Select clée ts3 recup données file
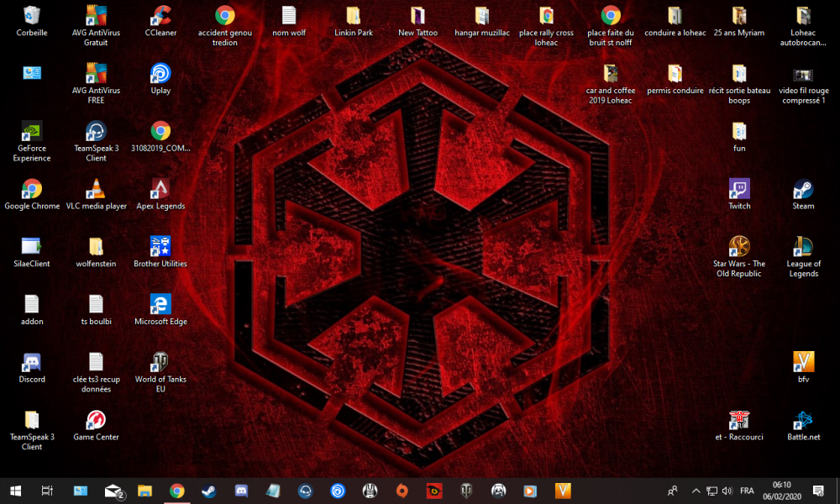Screen dimensions: 840x504 (96, 373)
